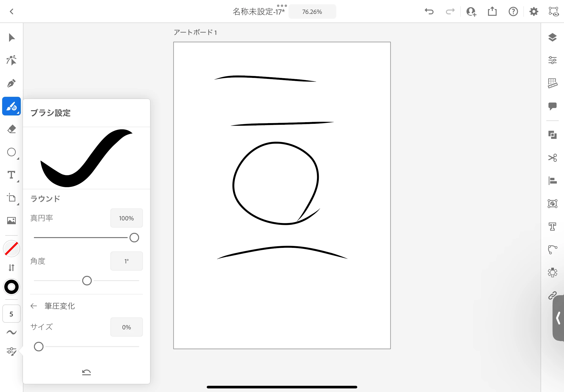Open the app settings gear

pos(534,11)
